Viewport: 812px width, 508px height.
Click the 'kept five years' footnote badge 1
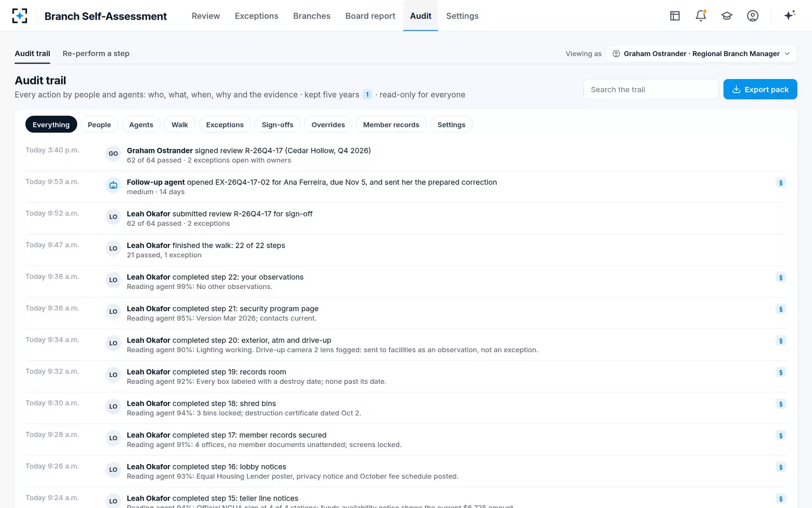point(367,95)
